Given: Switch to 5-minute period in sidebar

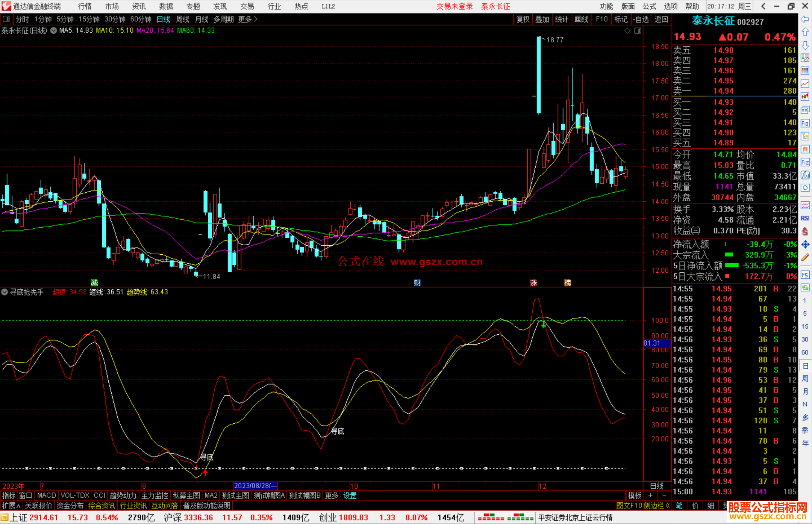Looking at the screenshot, I should point(804,313).
